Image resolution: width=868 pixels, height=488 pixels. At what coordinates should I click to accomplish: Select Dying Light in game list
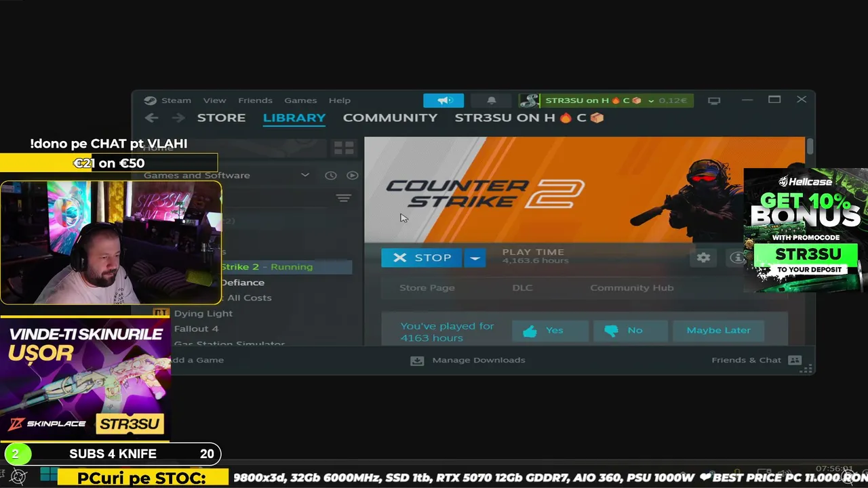point(203,314)
